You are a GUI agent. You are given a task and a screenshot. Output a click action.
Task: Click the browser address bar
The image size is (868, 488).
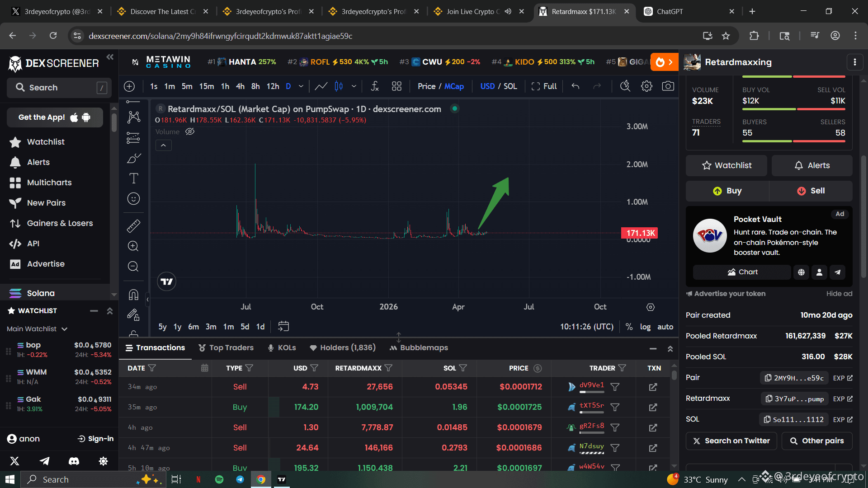(x=389, y=36)
